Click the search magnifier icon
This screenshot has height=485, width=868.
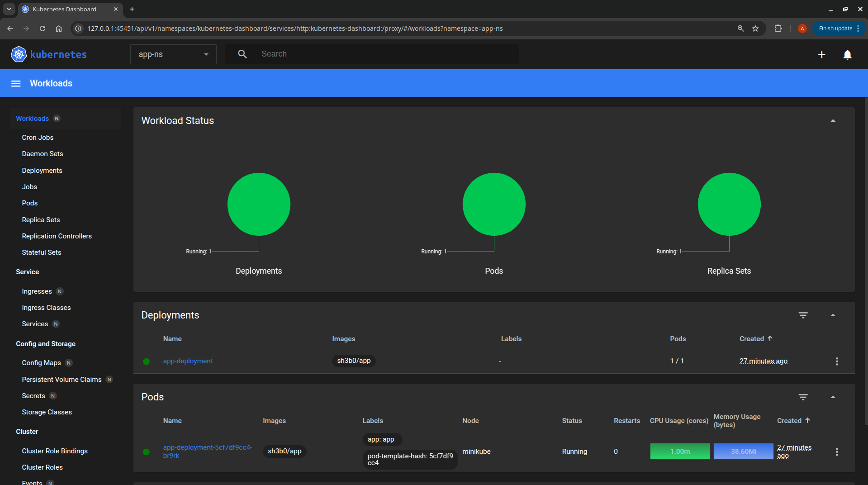[x=242, y=54]
